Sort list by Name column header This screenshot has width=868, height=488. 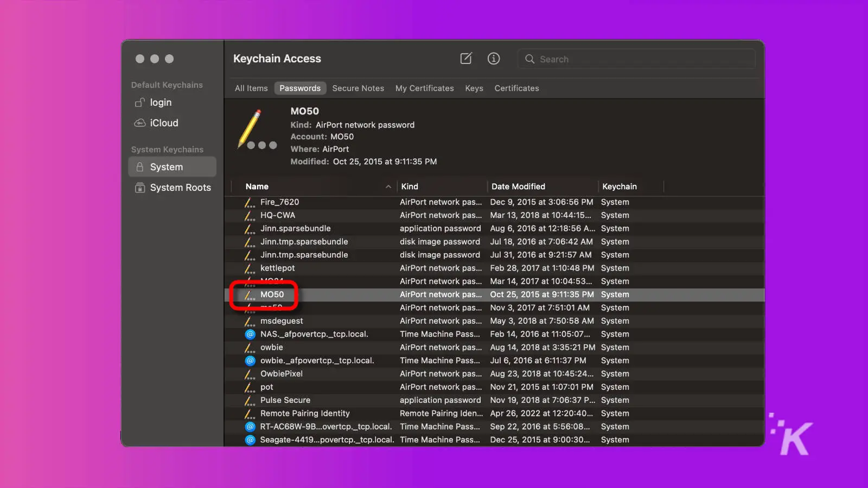coord(314,187)
